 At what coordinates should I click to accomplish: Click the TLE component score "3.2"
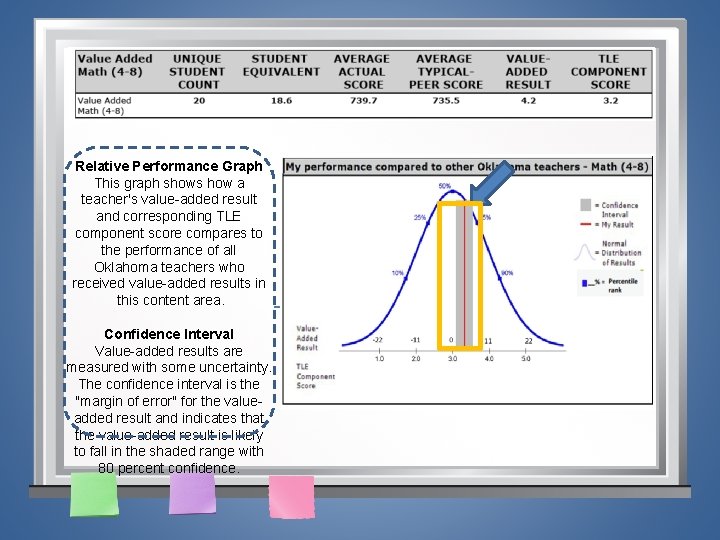610,101
